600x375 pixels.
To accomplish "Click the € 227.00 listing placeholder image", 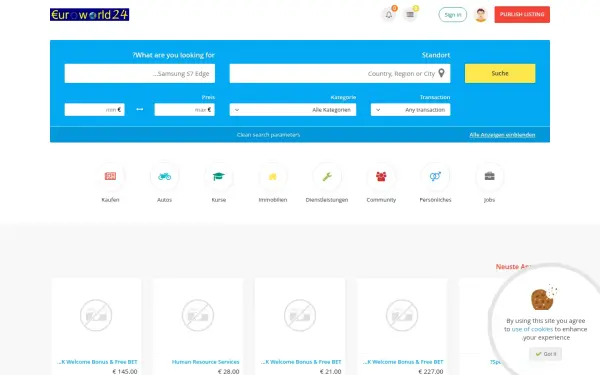I will click(402, 315).
